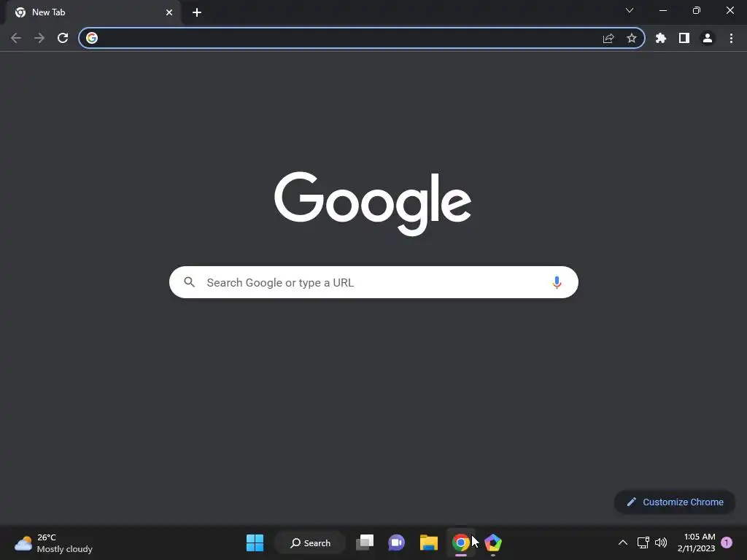This screenshot has width=747, height=560.
Task: Open the profile avatar menu
Action: pyautogui.click(x=708, y=38)
